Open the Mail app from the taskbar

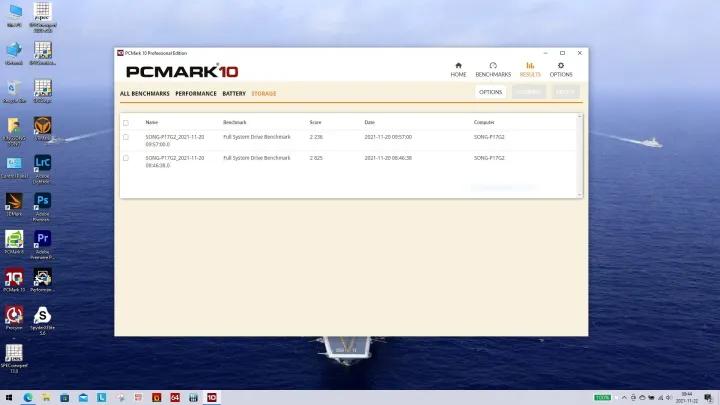pyautogui.click(x=83, y=398)
